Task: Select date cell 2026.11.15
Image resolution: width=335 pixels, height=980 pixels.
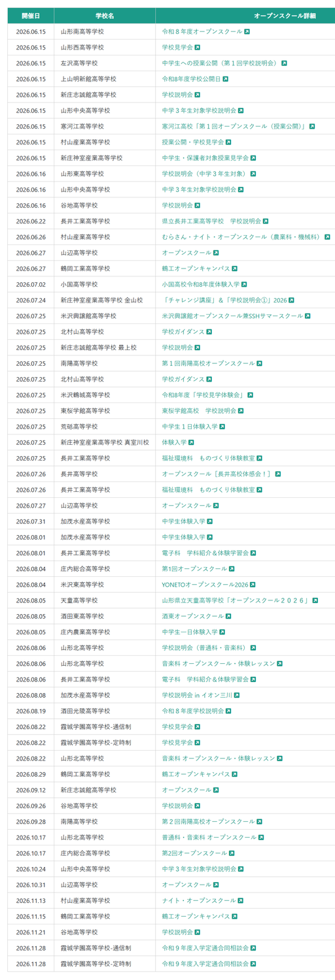Action: pyautogui.click(x=31, y=917)
